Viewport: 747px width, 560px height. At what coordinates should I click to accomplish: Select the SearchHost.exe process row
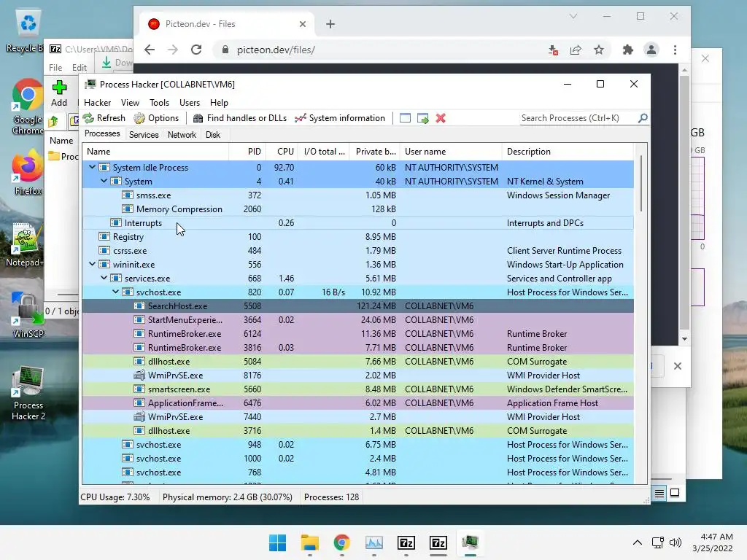(x=357, y=306)
